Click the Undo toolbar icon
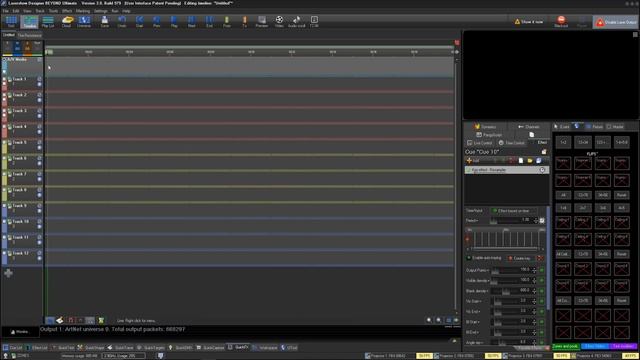 [x=122, y=22]
